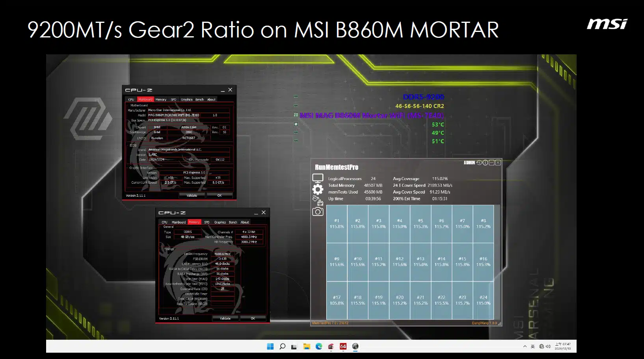644x359 pixels.
Task: Click the monitor icon in RunMemtestPro
Action: [x=318, y=178]
